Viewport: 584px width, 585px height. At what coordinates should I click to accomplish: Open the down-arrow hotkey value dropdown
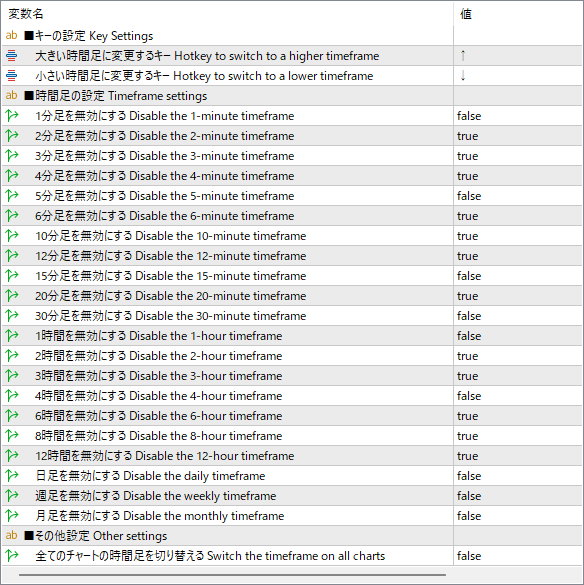(x=518, y=76)
